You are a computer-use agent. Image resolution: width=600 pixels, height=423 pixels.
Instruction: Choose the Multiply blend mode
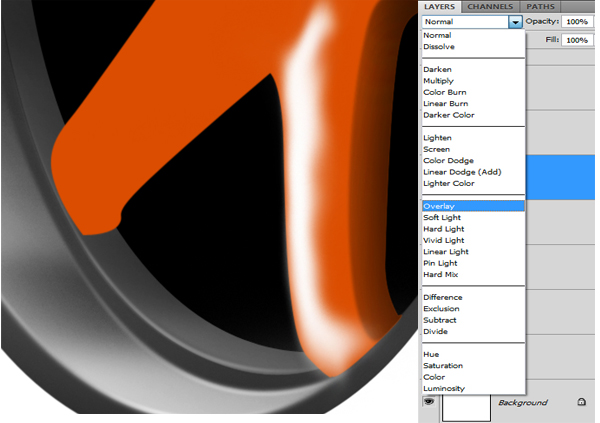pos(439,81)
